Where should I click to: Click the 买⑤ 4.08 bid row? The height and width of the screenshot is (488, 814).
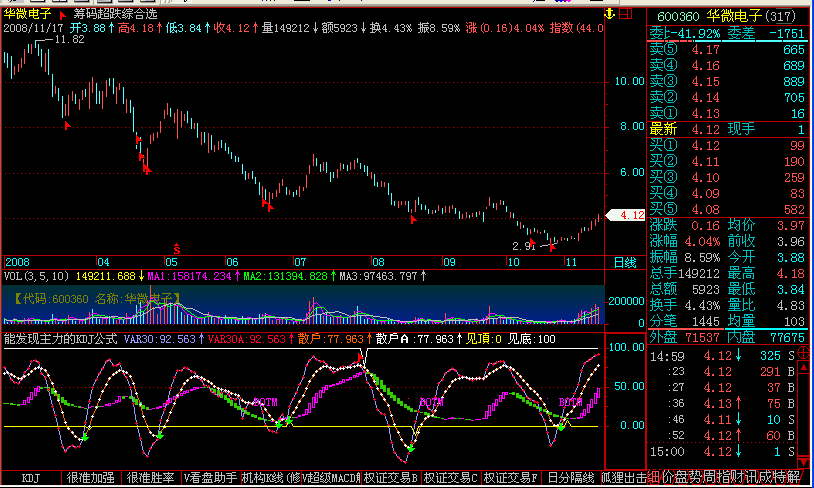[727, 210]
